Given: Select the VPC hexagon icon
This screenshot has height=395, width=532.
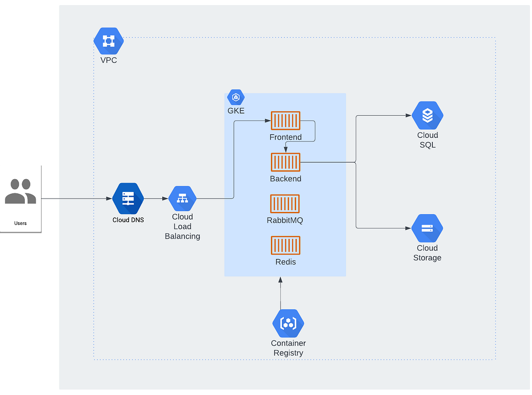Looking at the screenshot, I should pos(109,40).
